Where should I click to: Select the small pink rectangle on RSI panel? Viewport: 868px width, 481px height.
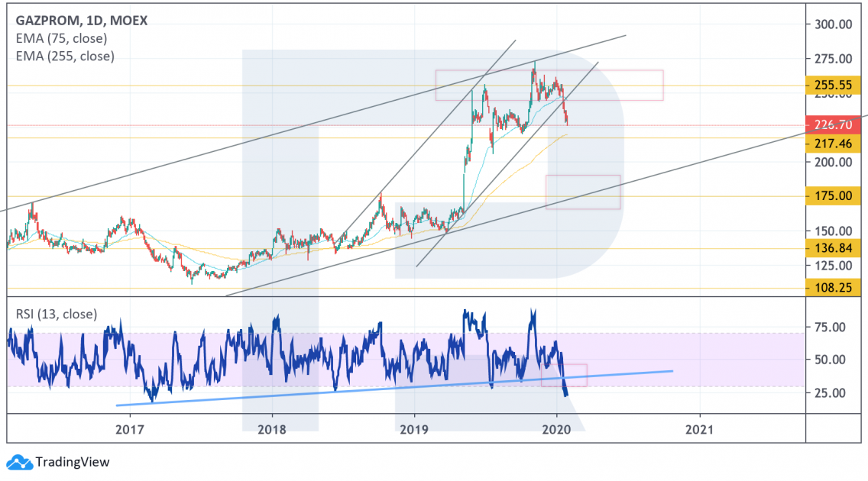564,376
